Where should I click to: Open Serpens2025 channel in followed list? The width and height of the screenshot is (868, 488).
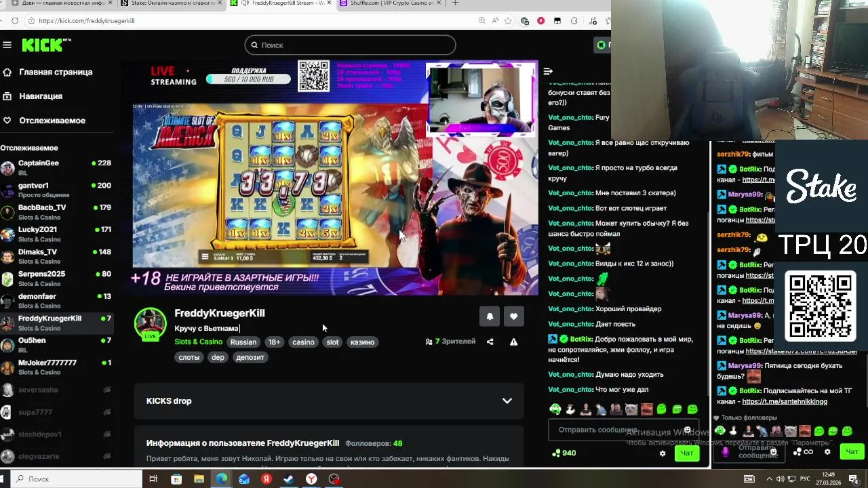(x=57, y=279)
